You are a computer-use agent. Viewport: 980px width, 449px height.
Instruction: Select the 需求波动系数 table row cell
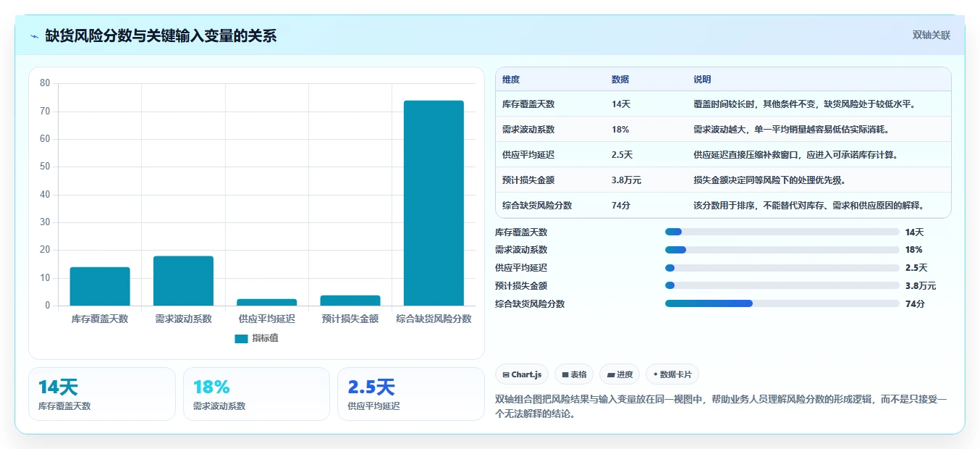pyautogui.click(x=528, y=129)
